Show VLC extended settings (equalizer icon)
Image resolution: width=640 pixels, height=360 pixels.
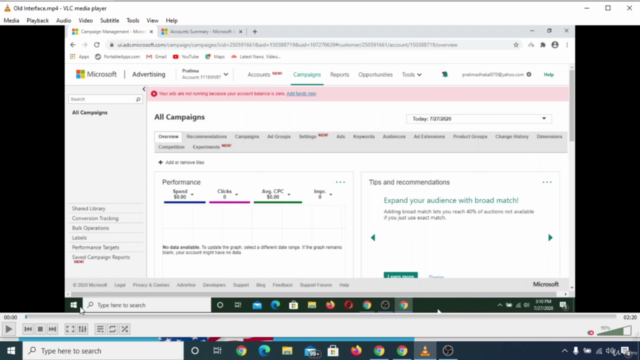(x=82, y=329)
